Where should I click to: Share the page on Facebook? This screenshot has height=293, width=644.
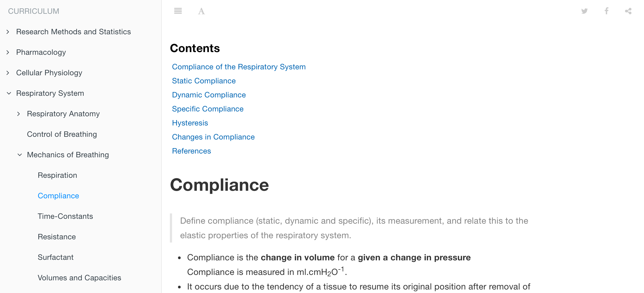click(606, 11)
